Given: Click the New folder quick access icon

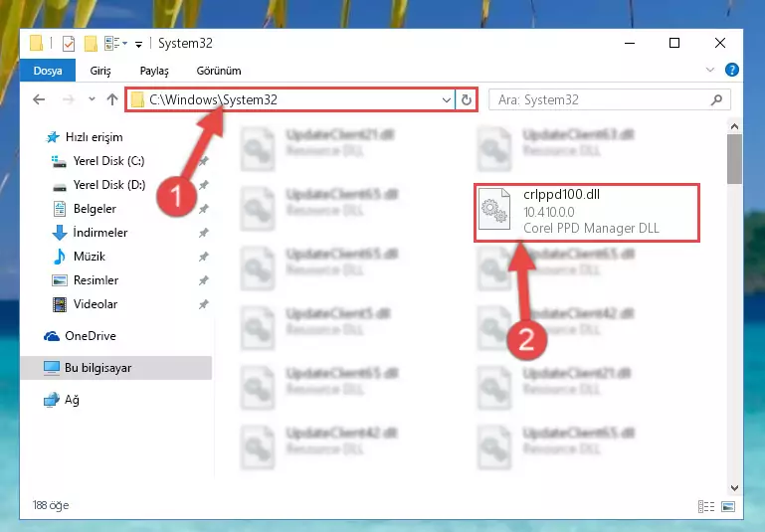Looking at the screenshot, I should coord(91,44).
